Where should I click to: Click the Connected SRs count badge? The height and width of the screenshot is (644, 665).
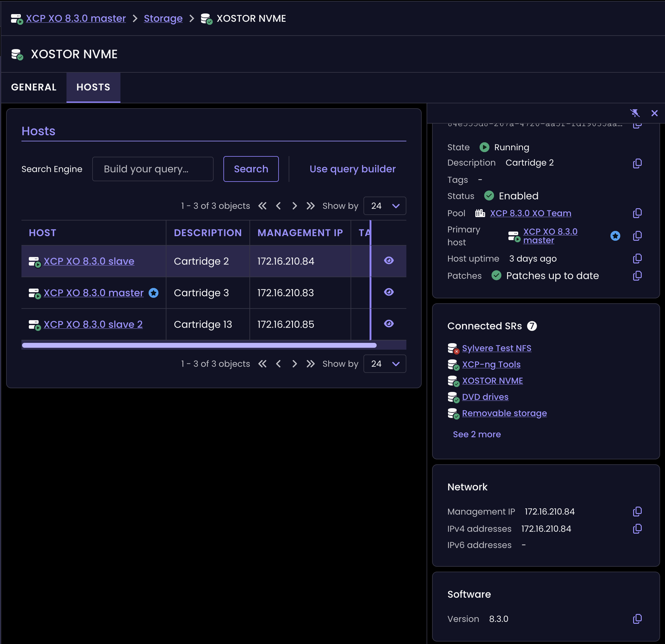pyautogui.click(x=532, y=326)
